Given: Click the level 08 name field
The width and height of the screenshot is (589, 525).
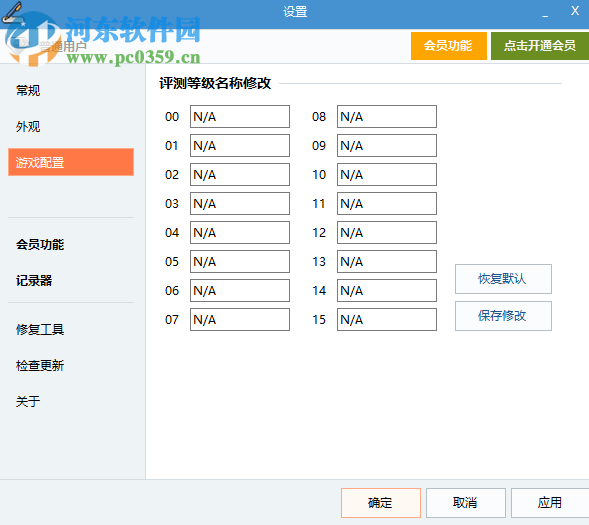Looking at the screenshot, I should click(387, 116).
